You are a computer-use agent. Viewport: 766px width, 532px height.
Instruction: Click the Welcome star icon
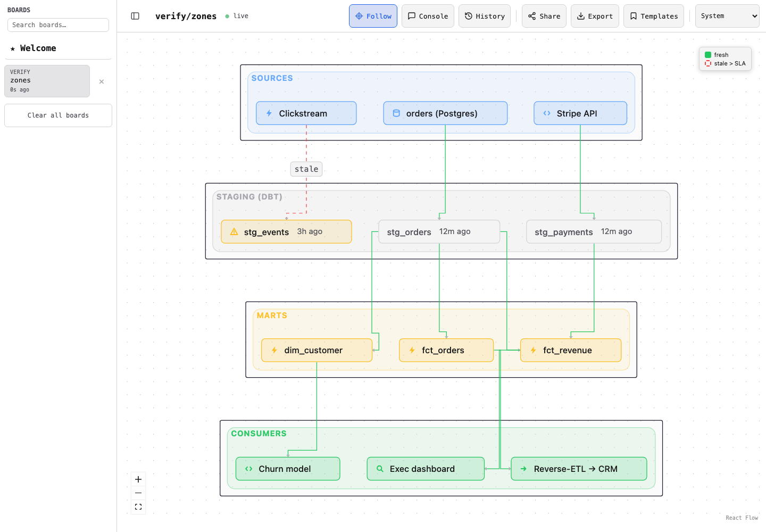click(x=13, y=48)
